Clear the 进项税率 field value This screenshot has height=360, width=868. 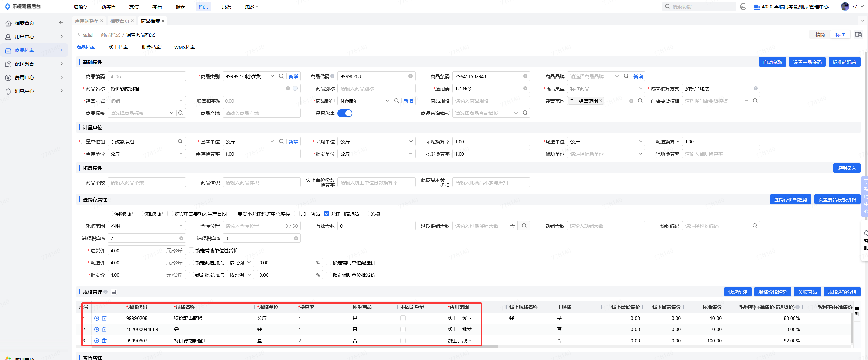click(181, 238)
